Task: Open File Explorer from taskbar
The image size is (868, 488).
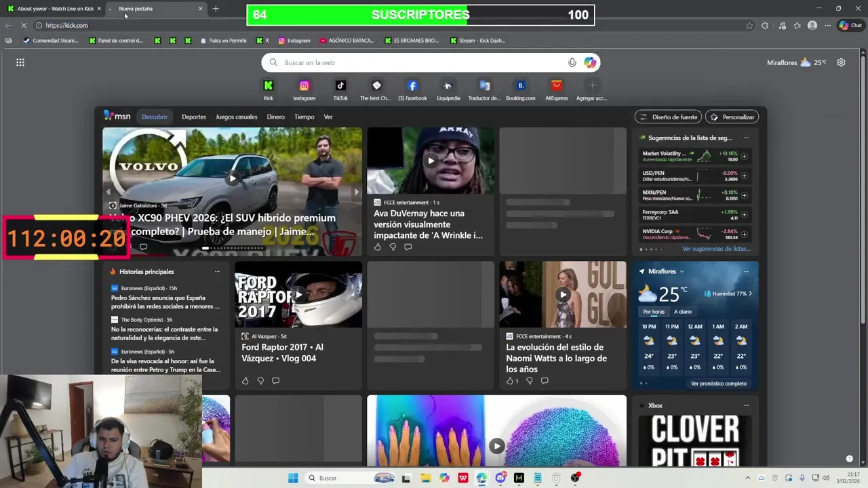Action: [x=426, y=478]
